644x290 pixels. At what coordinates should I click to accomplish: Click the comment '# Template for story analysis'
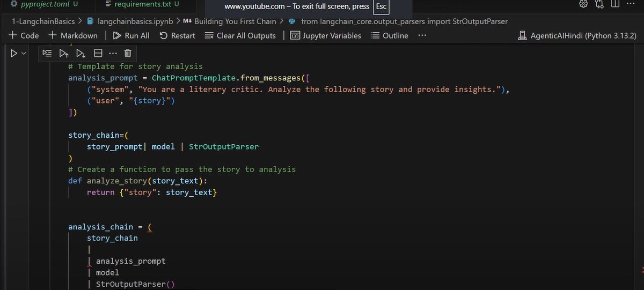coord(135,66)
